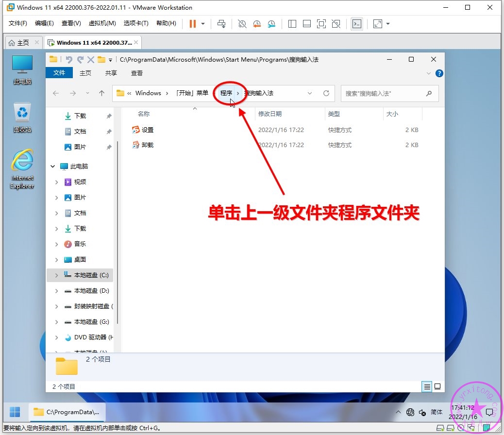This screenshot has width=504, height=435.
Task: Open pinned 下载 in quick access
Action: [x=80, y=116]
